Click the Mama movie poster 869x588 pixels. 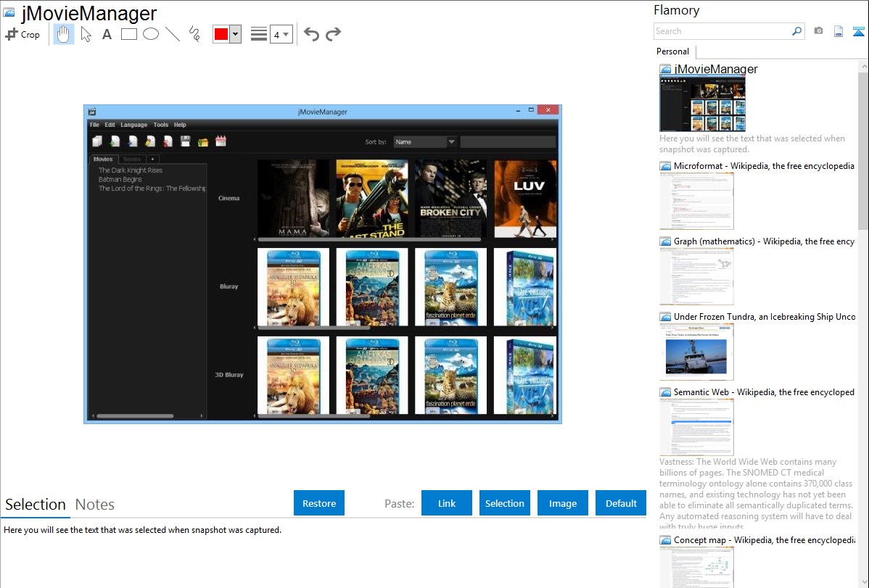(293, 199)
